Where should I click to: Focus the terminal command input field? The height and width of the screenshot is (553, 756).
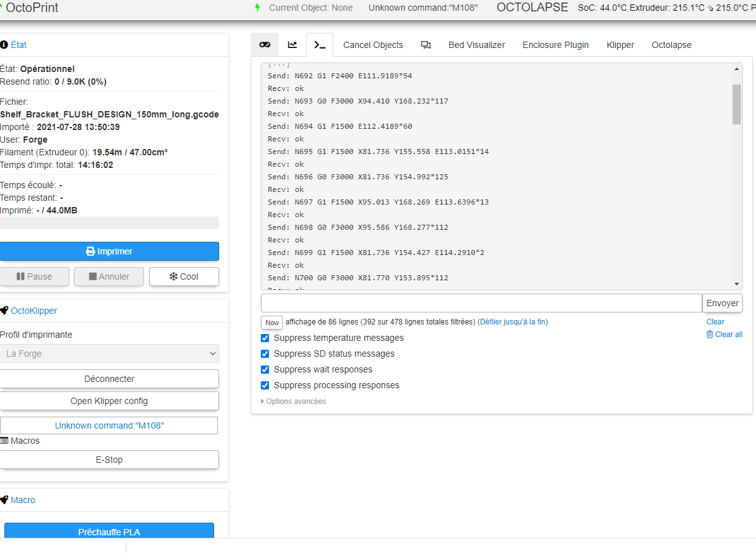coord(481,303)
